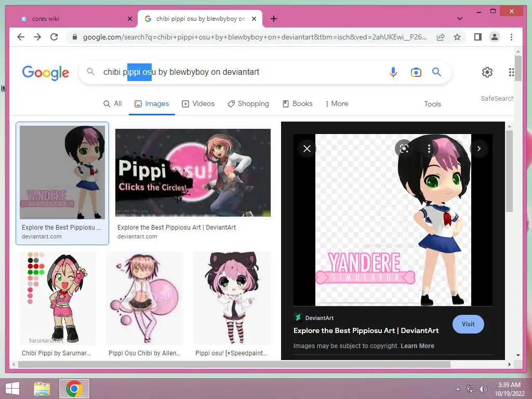Open File Explorer from the taskbar
Screen dimensions: 532x399
click(x=42, y=389)
